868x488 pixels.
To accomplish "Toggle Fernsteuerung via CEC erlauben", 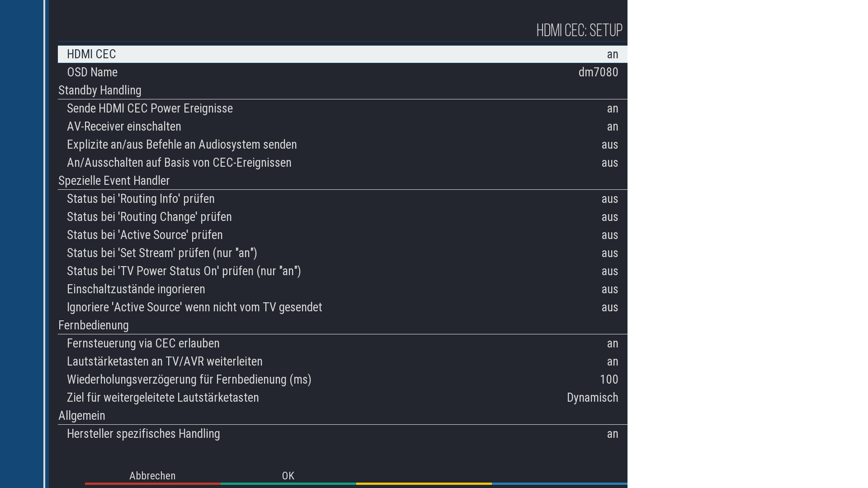I will coord(342,343).
